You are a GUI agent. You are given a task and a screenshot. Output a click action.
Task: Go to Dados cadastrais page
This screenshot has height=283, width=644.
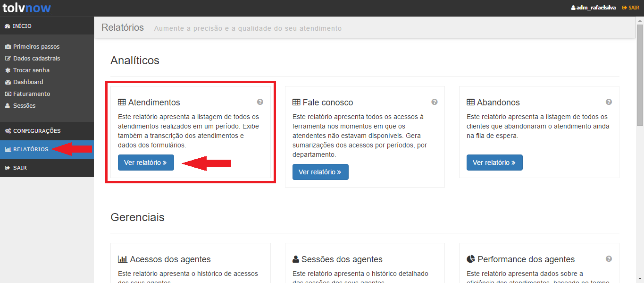tap(36, 59)
